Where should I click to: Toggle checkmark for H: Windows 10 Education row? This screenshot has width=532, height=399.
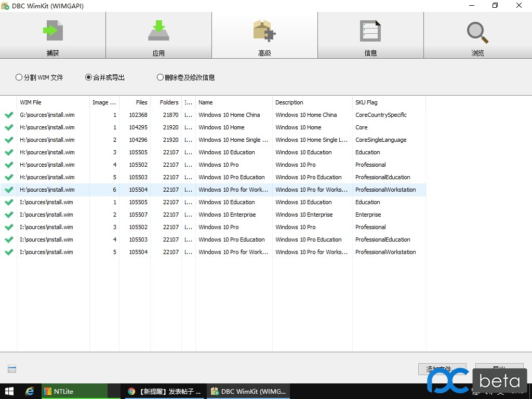pos(9,152)
